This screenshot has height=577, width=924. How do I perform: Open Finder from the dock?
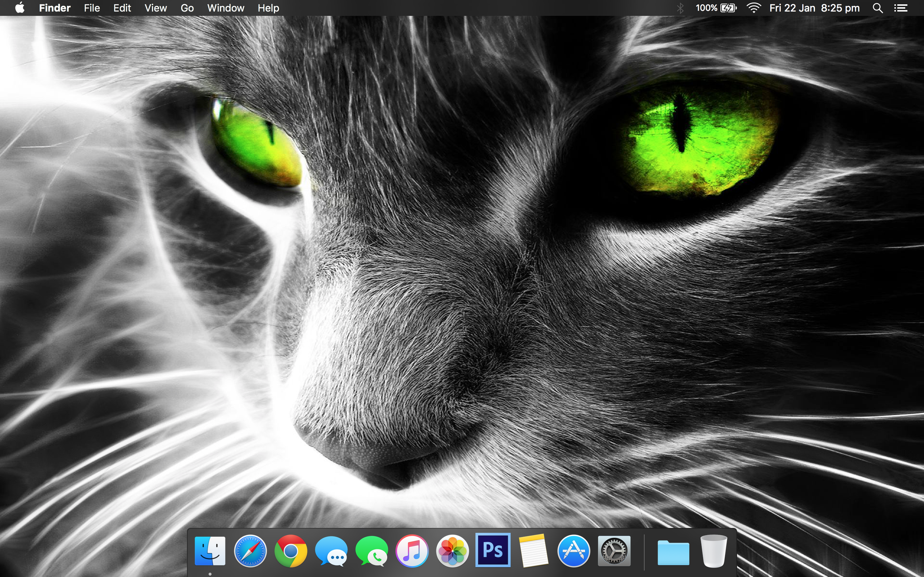[210, 551]
